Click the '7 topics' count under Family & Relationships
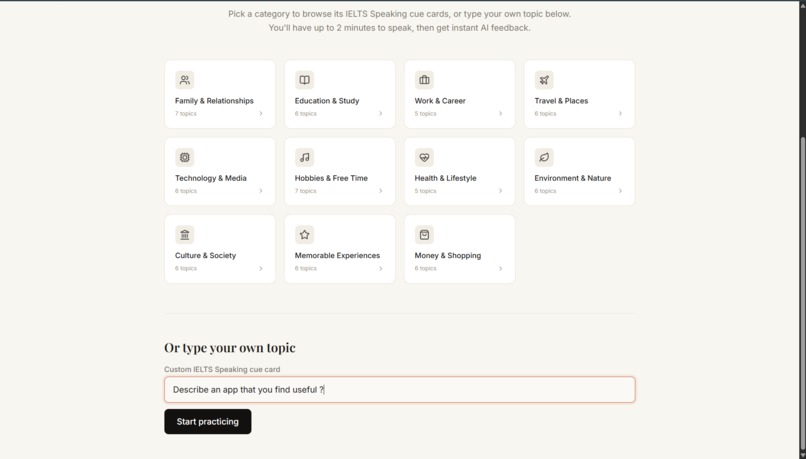 tap(186, 114)
